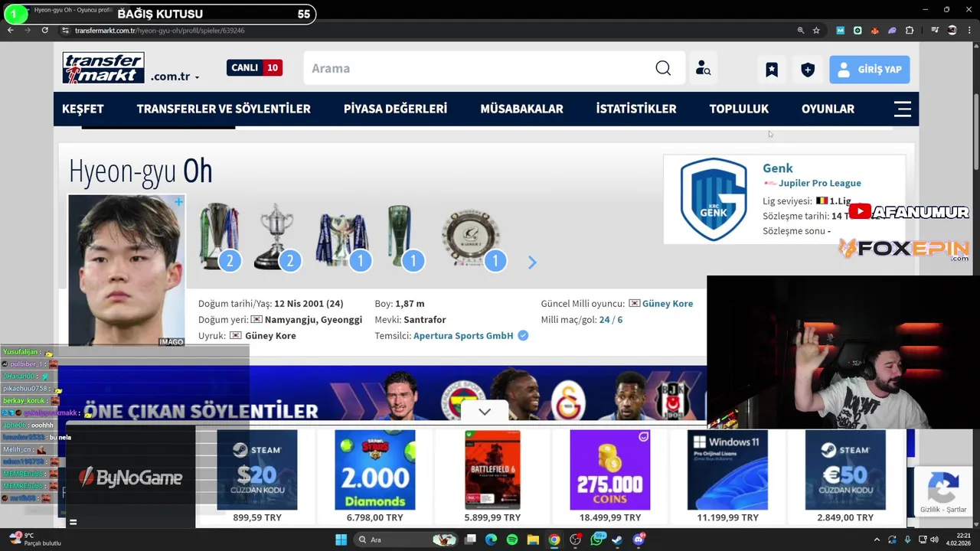
Task: Open the TOPLULUK menu
Action: point(739,109)
